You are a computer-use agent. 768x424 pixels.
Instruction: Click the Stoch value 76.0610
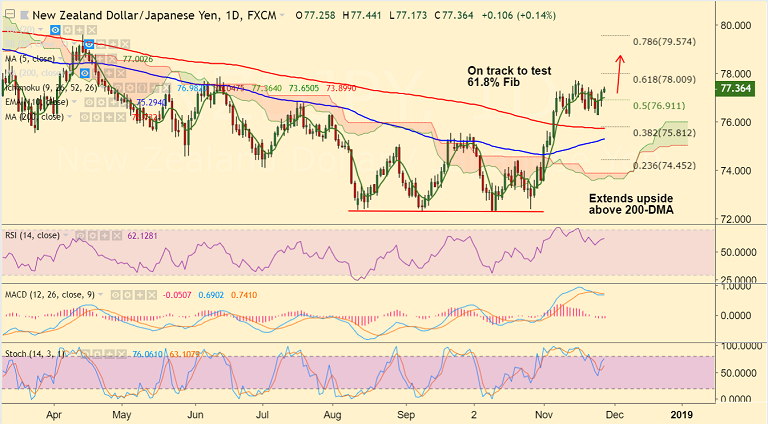point(147,354)
